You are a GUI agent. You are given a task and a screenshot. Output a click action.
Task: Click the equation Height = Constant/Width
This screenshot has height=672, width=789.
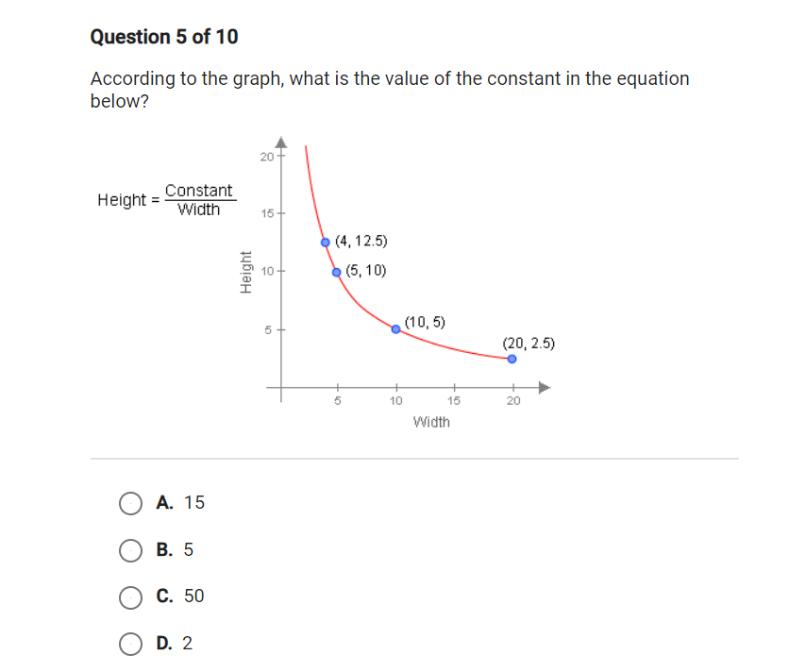[x=167, y=200]
